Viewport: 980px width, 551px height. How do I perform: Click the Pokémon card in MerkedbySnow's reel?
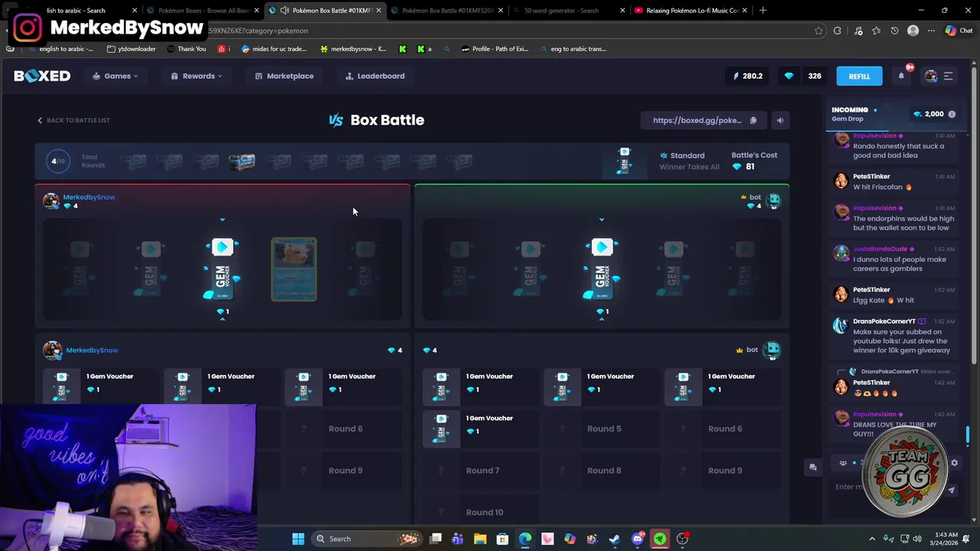point(294,269)
